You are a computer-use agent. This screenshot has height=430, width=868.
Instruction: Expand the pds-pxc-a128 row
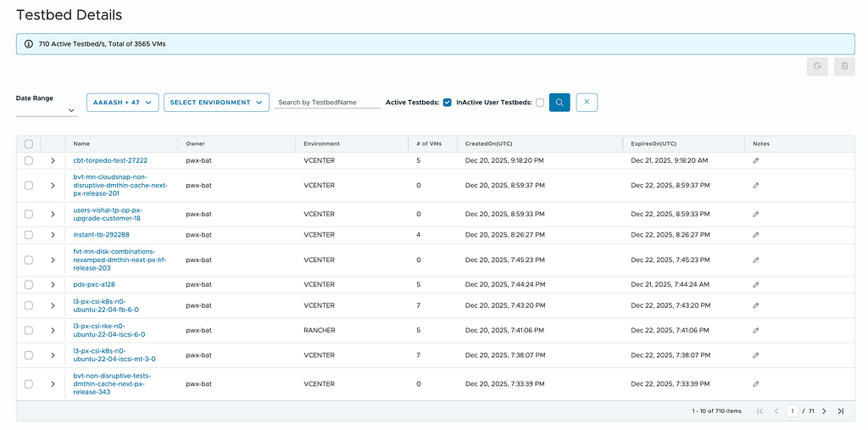[53, 285]
